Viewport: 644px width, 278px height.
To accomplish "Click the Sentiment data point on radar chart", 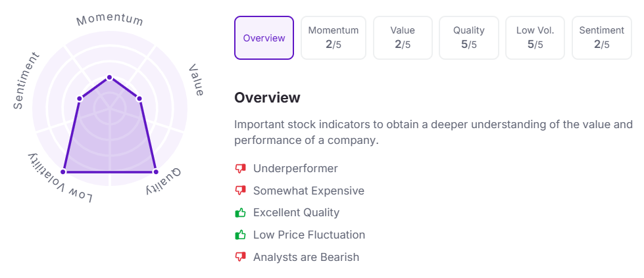I will point(80,99).
